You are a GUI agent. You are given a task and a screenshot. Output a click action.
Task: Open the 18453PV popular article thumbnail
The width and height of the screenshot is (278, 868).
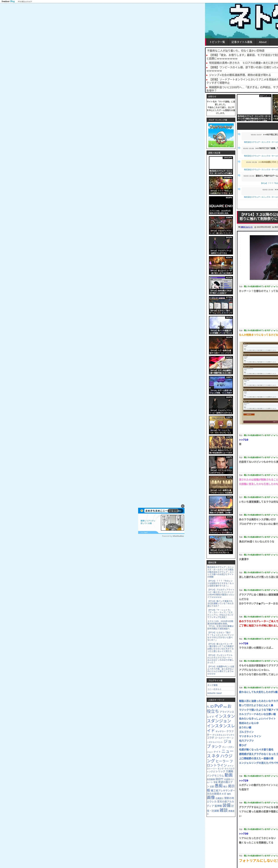point(221,165)
